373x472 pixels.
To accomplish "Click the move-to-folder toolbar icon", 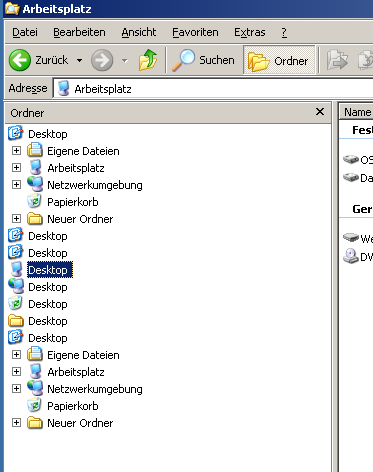I will pyautogui.click(x=337, y=60).
